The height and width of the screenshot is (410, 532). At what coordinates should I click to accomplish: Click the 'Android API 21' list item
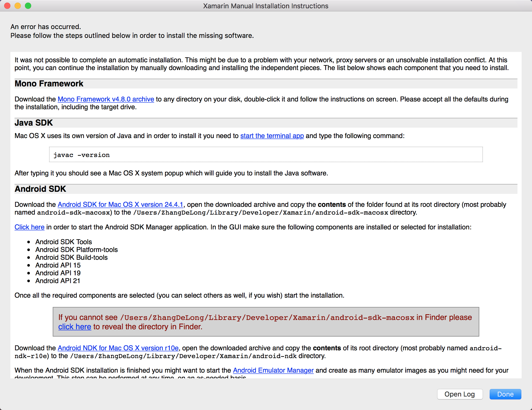coord(58,281)
